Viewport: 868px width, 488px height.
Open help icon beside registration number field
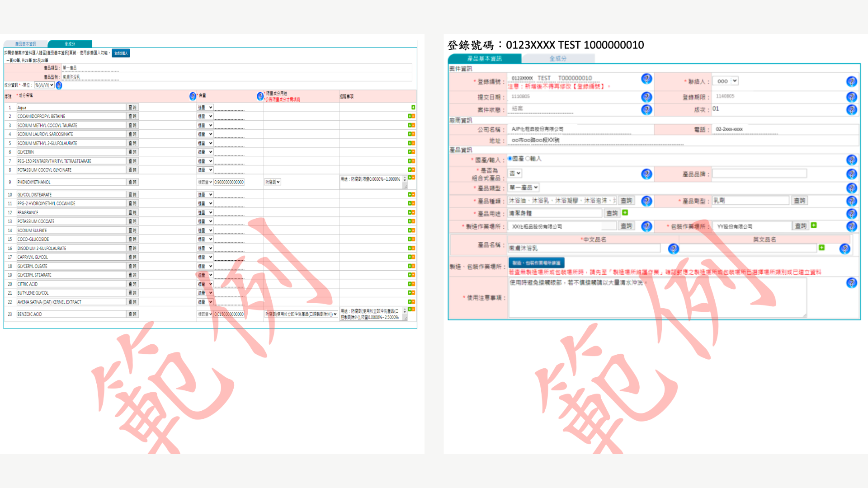tap(646, 79)
